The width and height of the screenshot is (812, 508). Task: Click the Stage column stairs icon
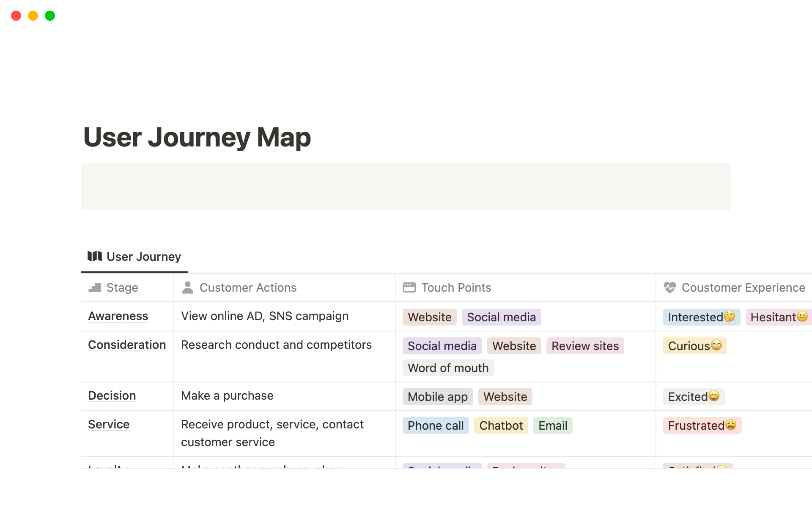point(95,287)
